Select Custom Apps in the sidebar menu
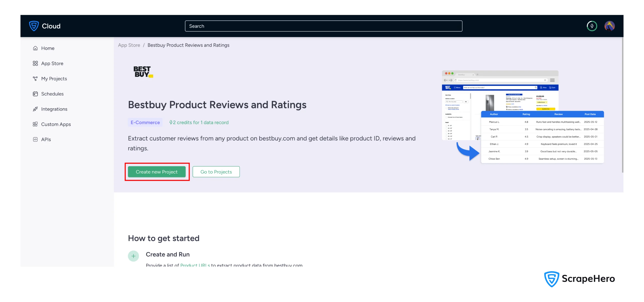The width and height of the screenshot is (644, 302). [x=56, y=124]
